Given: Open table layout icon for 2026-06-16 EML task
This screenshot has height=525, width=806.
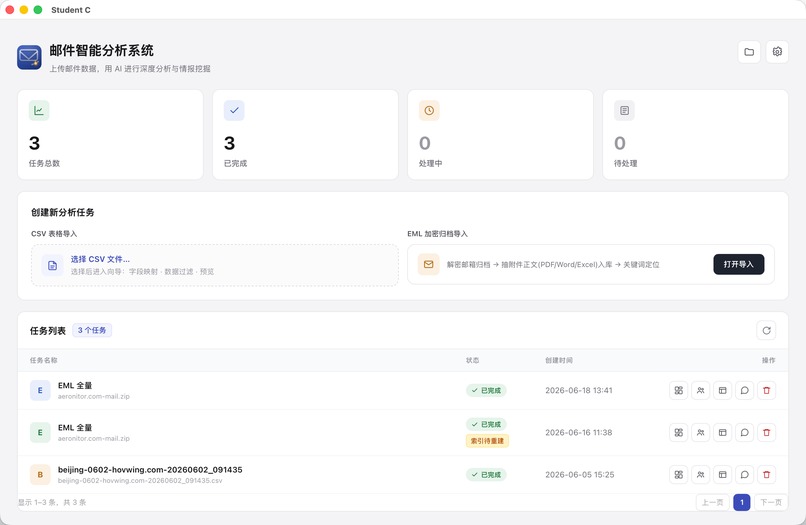Looking at the screenshot, I should coord(722,432).
